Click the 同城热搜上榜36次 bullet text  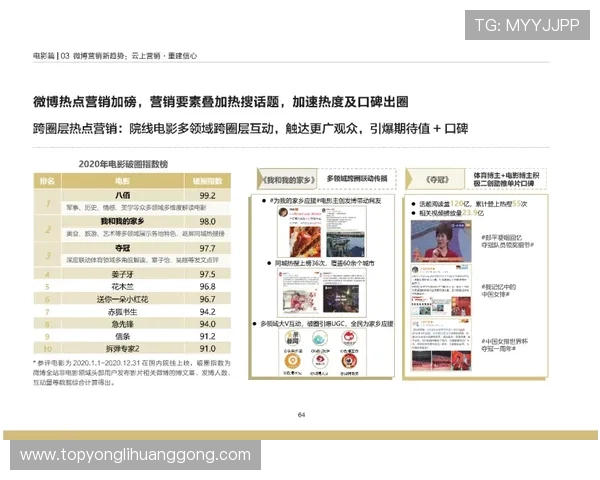click(325, 263)
